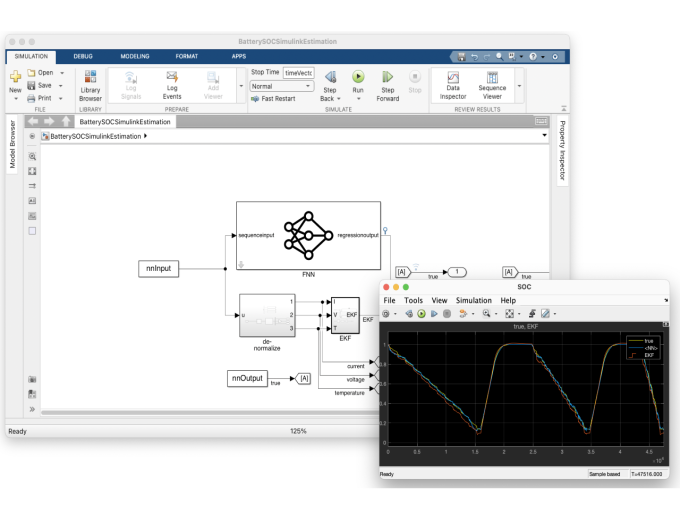Expand the Print dropdown arrow
This screenshot has width=680, height=520.
(61, 98)
